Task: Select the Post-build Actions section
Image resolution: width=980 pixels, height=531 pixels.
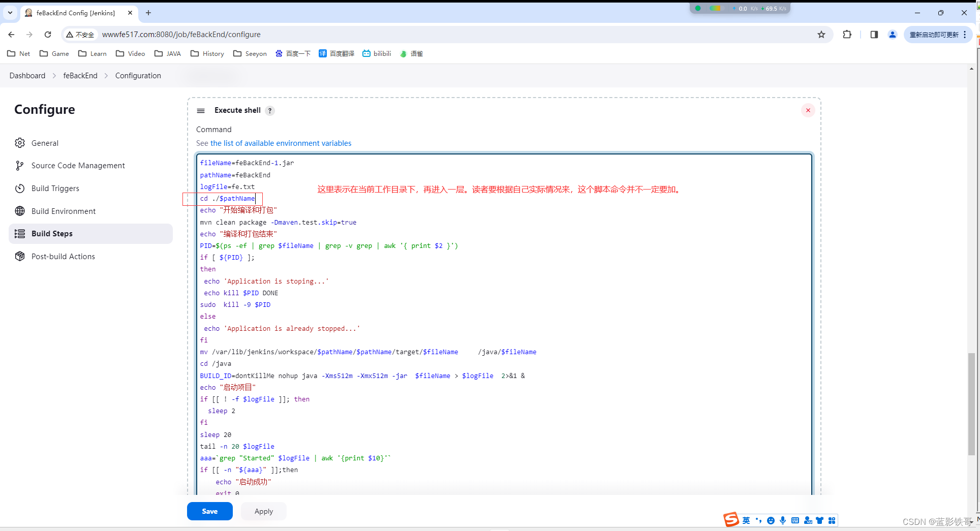Action: pyautogui.click(x=90, y=256)
